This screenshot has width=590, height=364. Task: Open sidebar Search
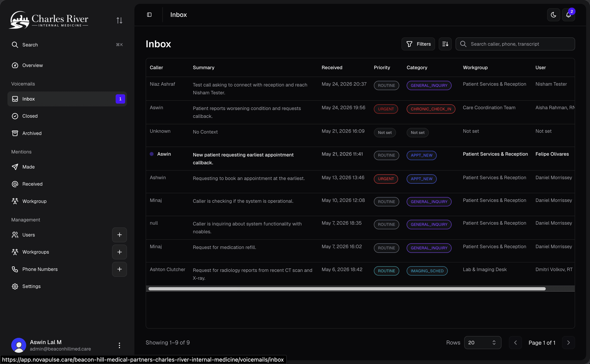[67, 45]
